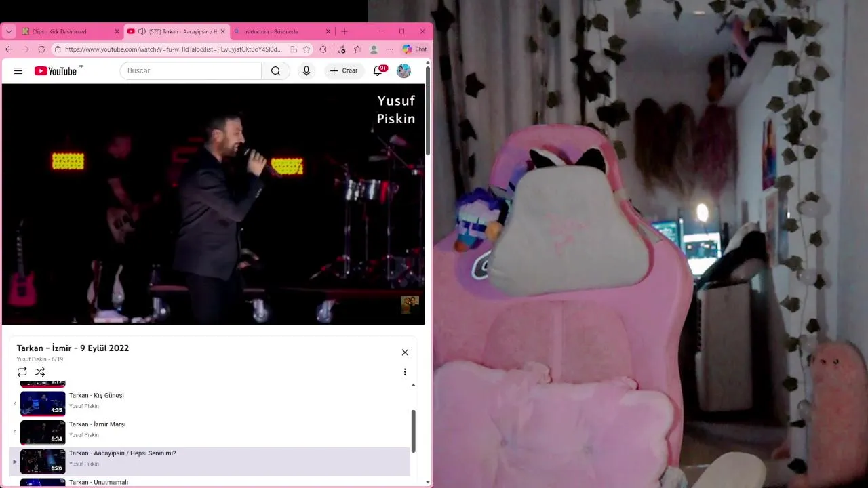
Task: Click the page vertical scrollbar thumb
Action: [428, 112]
